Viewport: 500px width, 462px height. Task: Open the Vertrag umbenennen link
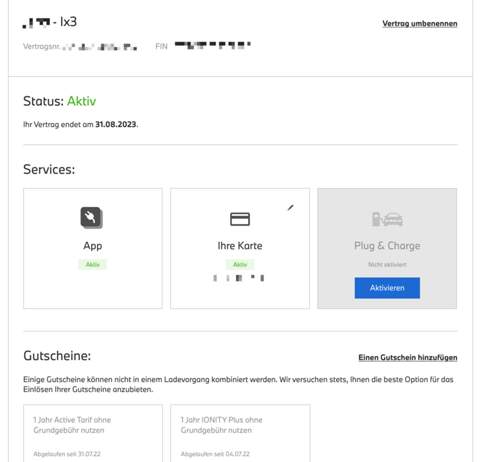tap(420, 24)
